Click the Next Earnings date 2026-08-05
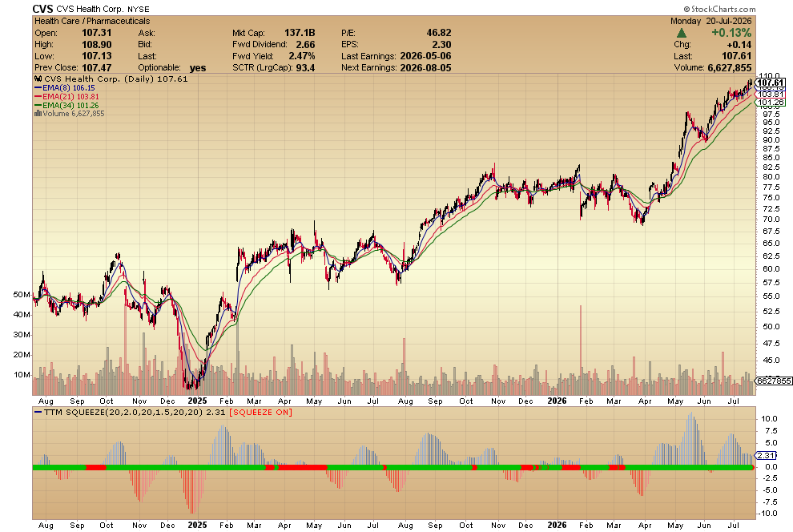The width and height of the screenshot is (793, 532). tap(425, 68)
